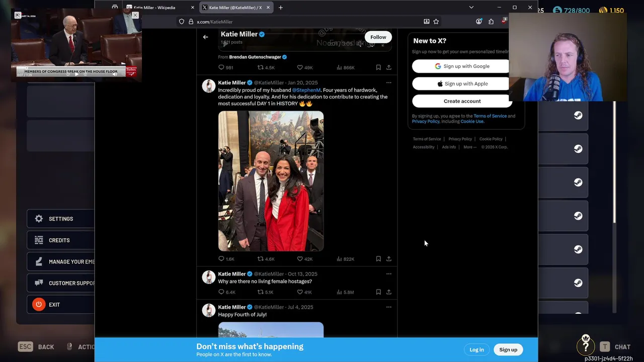Viewport: 644px width, 362px height.
Task: Click Sign up on bottom banner
Action: click(x=508, y=349)
